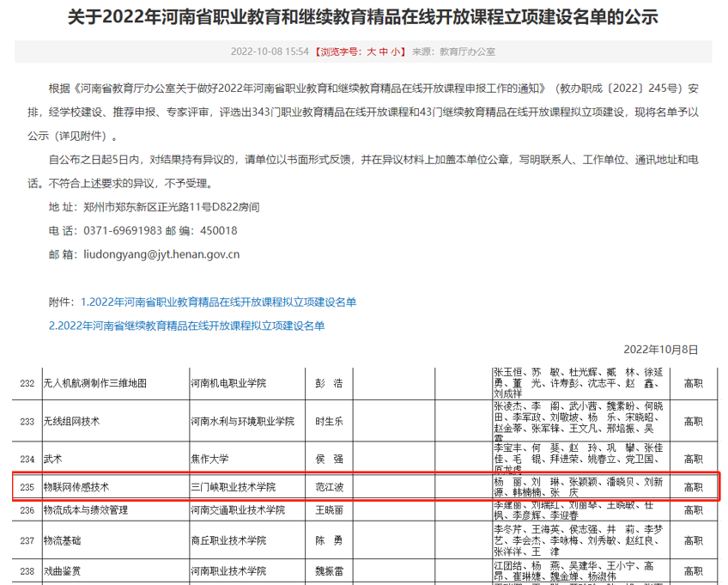This screenshot has height=585, width=728.
Task: Click the "大" font size link
Action: [x=371, y=51]
